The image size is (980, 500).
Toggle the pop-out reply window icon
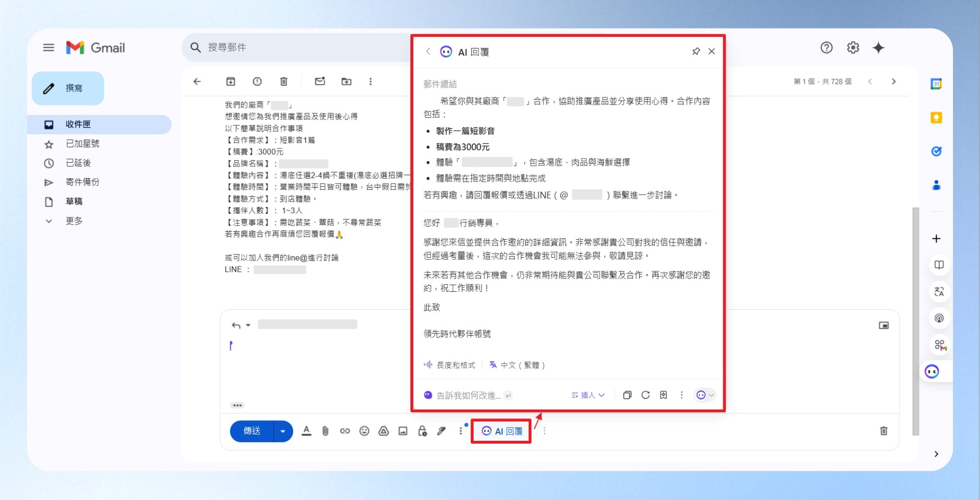coord(884,326)
